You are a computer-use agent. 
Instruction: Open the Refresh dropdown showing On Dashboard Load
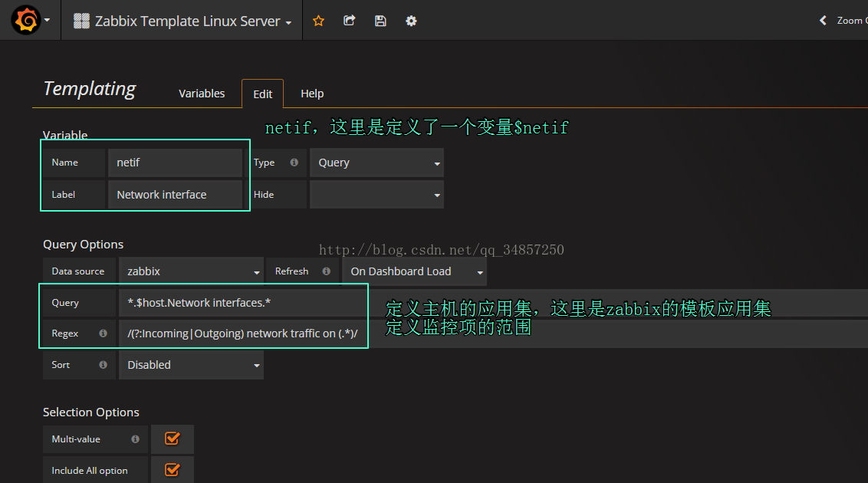click(414, 271)
